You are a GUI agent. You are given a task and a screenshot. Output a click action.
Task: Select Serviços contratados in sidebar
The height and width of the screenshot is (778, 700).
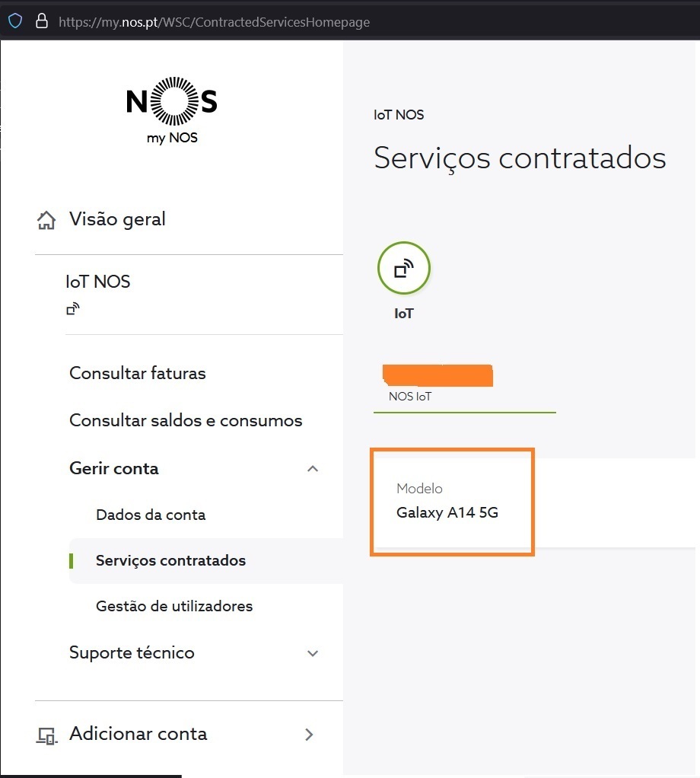[x=170, y=561]
